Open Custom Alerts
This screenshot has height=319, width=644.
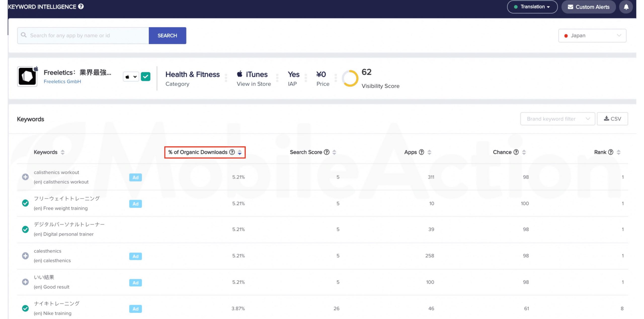588,7
